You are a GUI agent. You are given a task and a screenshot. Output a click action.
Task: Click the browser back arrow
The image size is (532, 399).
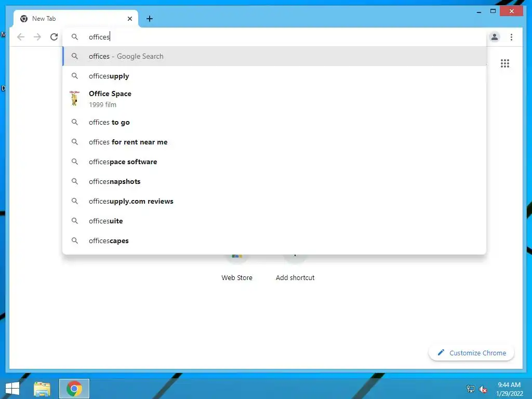tap(21, 37)
